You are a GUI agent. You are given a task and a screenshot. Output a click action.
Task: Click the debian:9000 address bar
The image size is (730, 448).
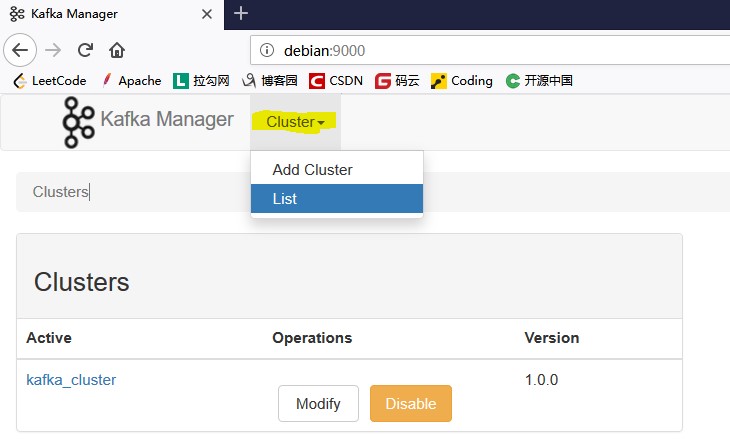point(490,50)
